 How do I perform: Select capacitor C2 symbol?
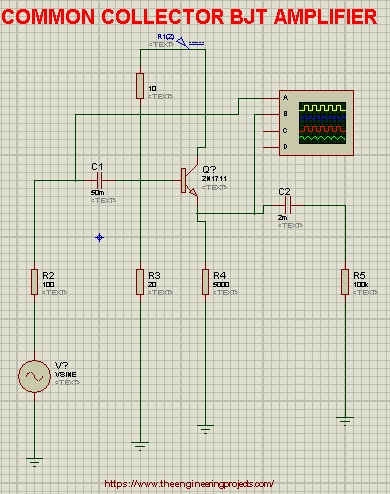pyautogui.click(x=288, y=205)
